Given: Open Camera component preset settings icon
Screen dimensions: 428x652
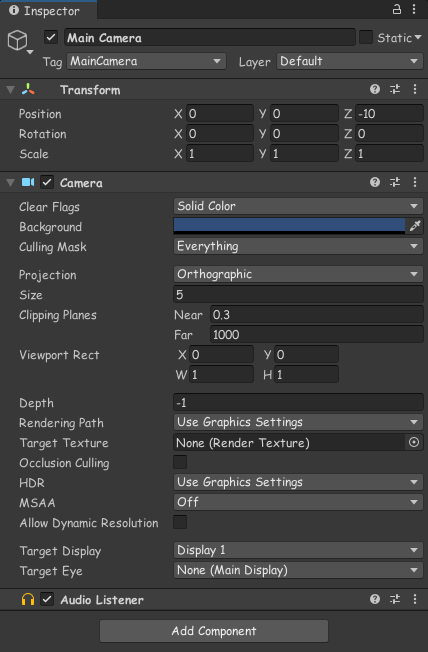Looking at the screenshot, I should click(x=395, y=182).
